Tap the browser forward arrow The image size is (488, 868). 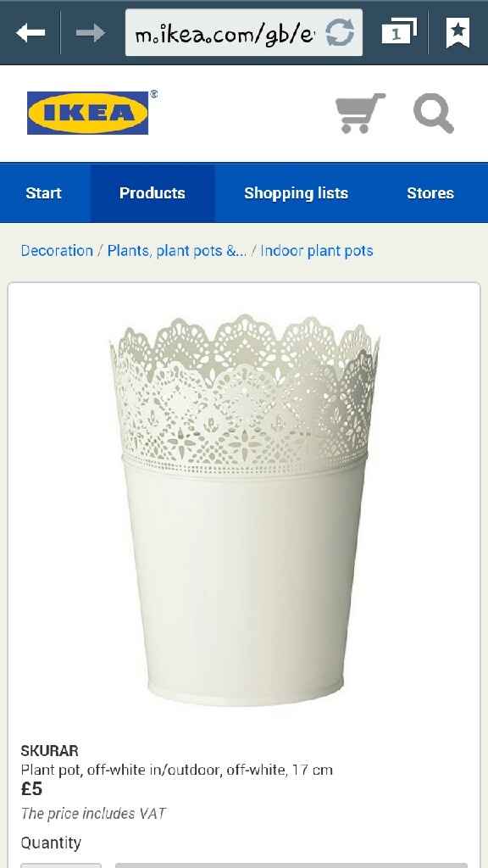point(90,33)
